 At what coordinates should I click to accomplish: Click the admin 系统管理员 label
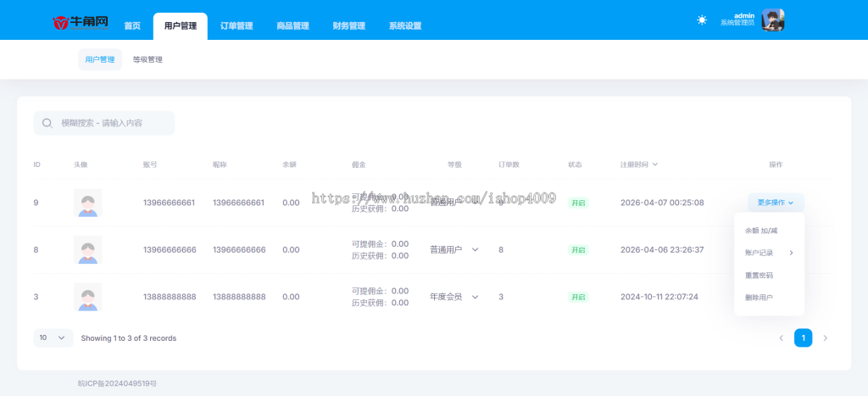pos(737,20)
